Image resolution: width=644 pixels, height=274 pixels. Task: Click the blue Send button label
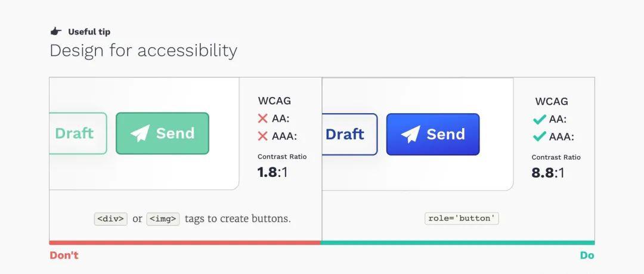(445, 134)
